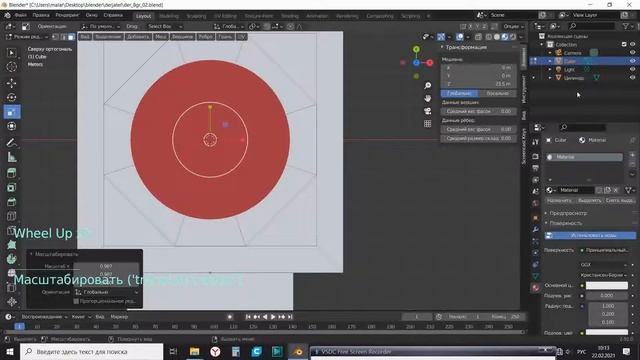Select the Cursor tool in toolbar
640x360 pixels.
click(x=11, y=67)
